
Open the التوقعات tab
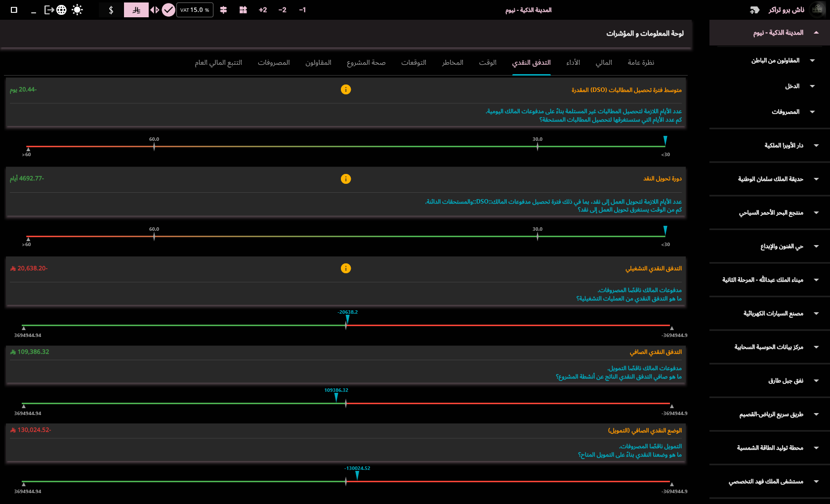coord(414,63)
